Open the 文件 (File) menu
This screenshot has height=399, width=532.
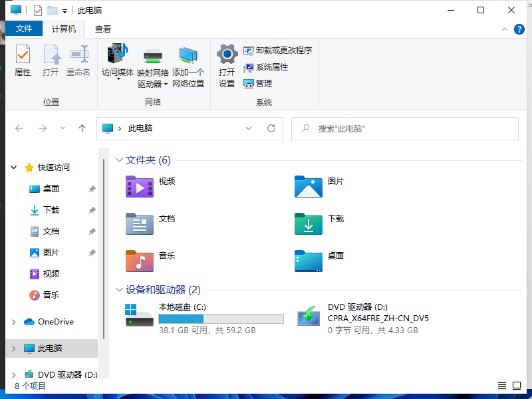click(25, 29)
